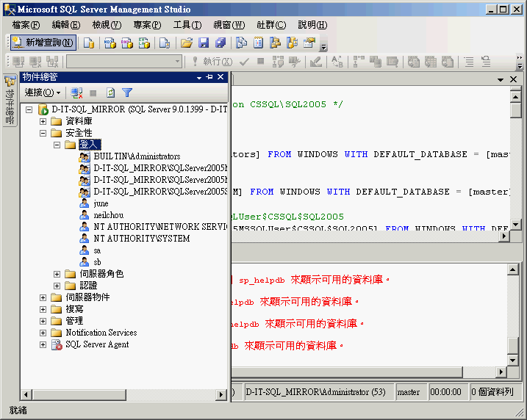Click the parse checkmark icon

(244, 62)
